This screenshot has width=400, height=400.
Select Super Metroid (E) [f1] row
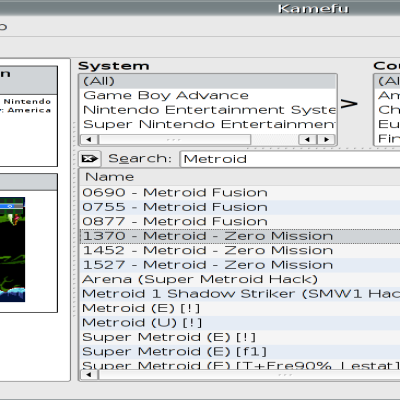click(x=240, y=351)
